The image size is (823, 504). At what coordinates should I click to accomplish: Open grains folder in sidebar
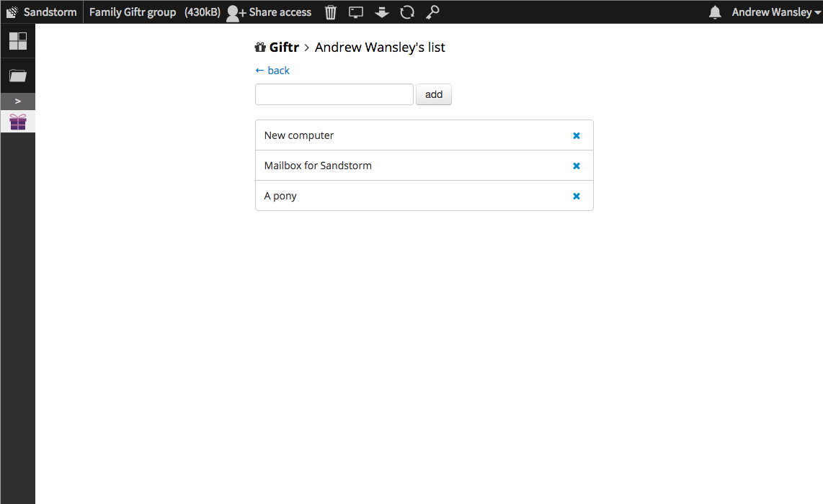point(18,76)
